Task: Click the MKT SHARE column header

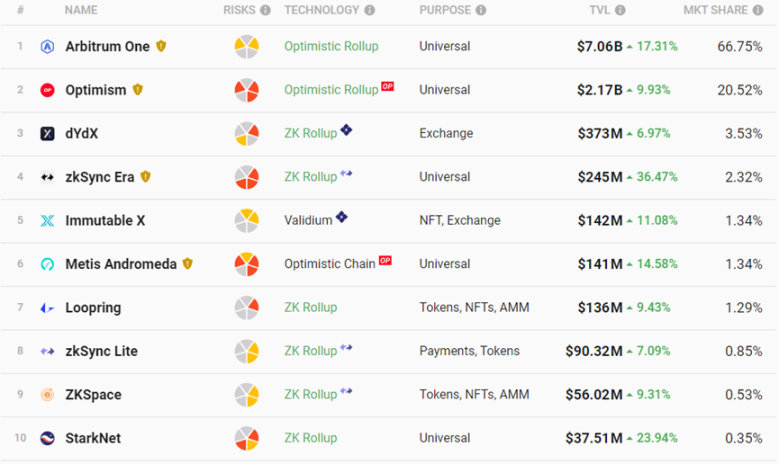Action: (x=715, y=10)
